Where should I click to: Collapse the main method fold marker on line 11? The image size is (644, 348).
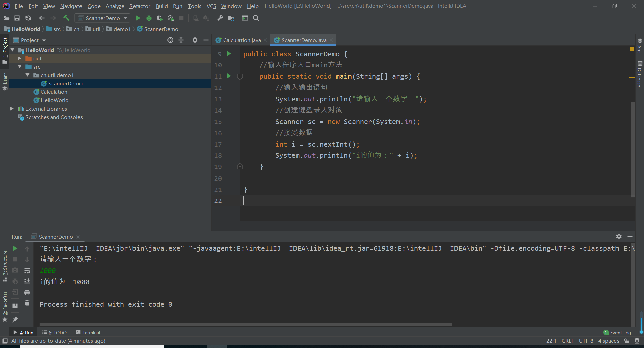pos(240,76)
